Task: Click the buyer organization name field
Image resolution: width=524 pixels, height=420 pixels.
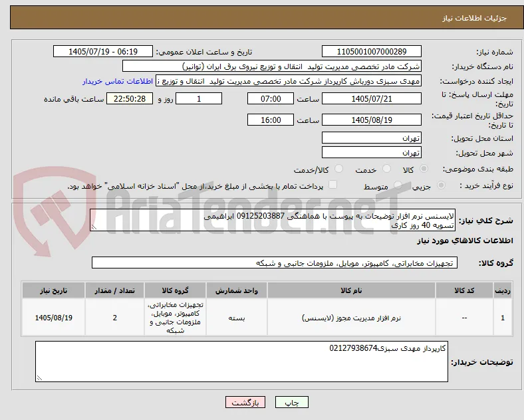Action: [272, 66]
